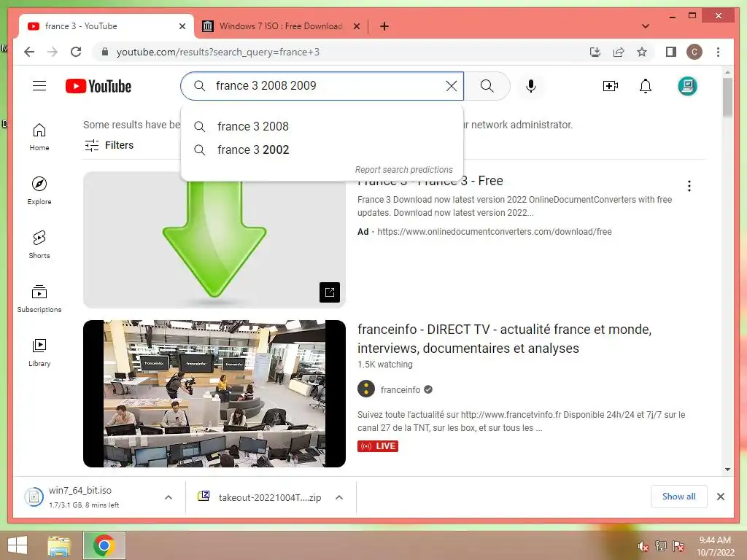Switch to the Windows 7 ISO tab

pyautogui.click(x=281, y=26)
